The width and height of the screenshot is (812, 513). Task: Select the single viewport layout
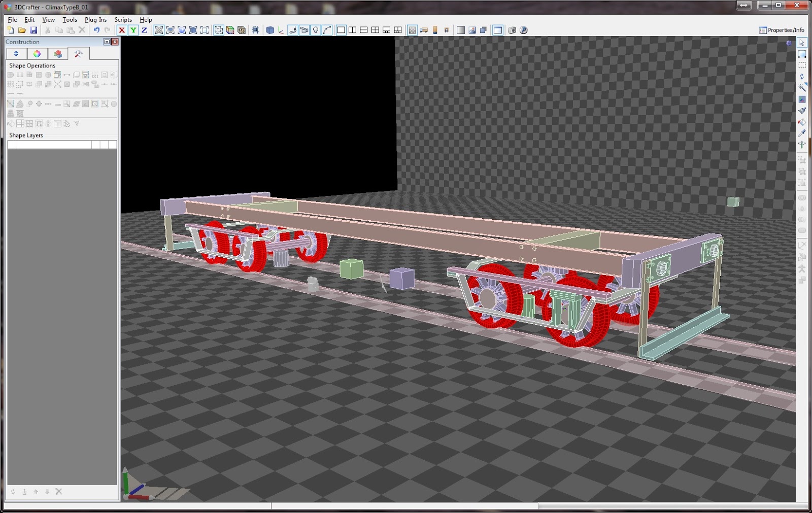pyautogui.click(x=341, y=30)
